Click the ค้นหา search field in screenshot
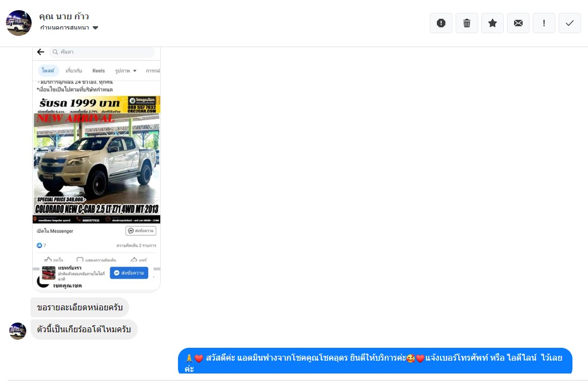The width and height of the screenshot is (588, 381). pyautogui.click(x=102, y=52)
